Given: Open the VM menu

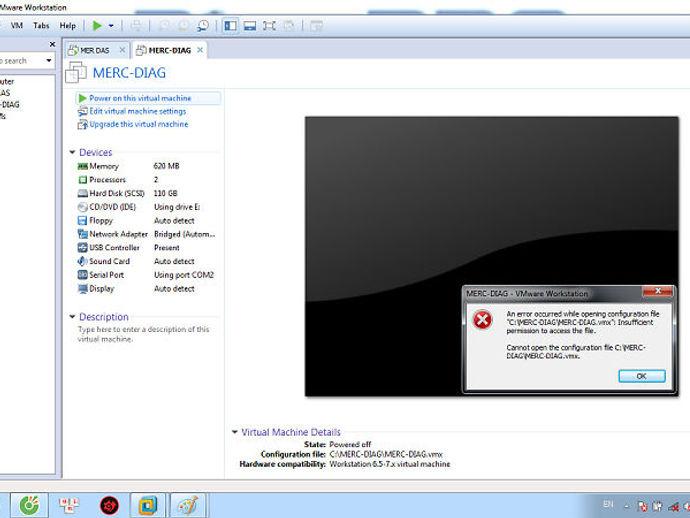Looking at the screenshot, I should 17,26.
